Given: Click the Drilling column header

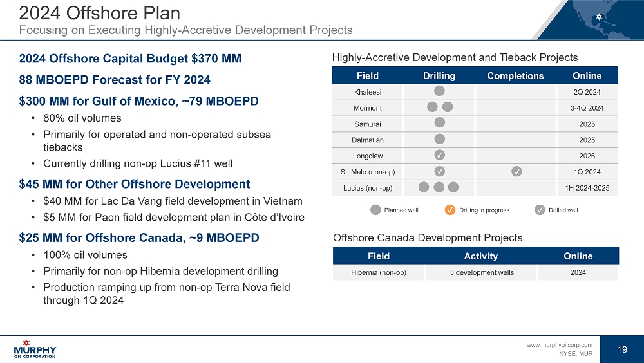Looking at the screenshot, I should pos(439,76).
